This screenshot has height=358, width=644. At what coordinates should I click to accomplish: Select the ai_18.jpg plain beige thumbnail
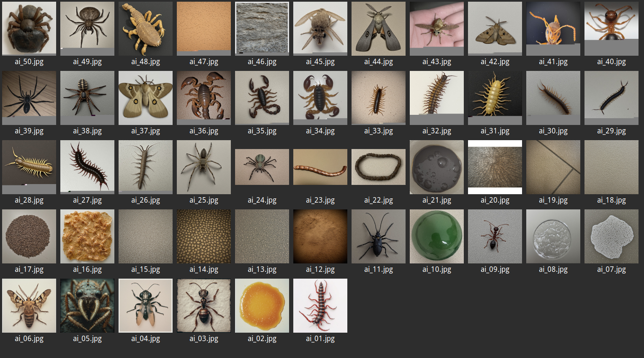[x=612, y=167]
